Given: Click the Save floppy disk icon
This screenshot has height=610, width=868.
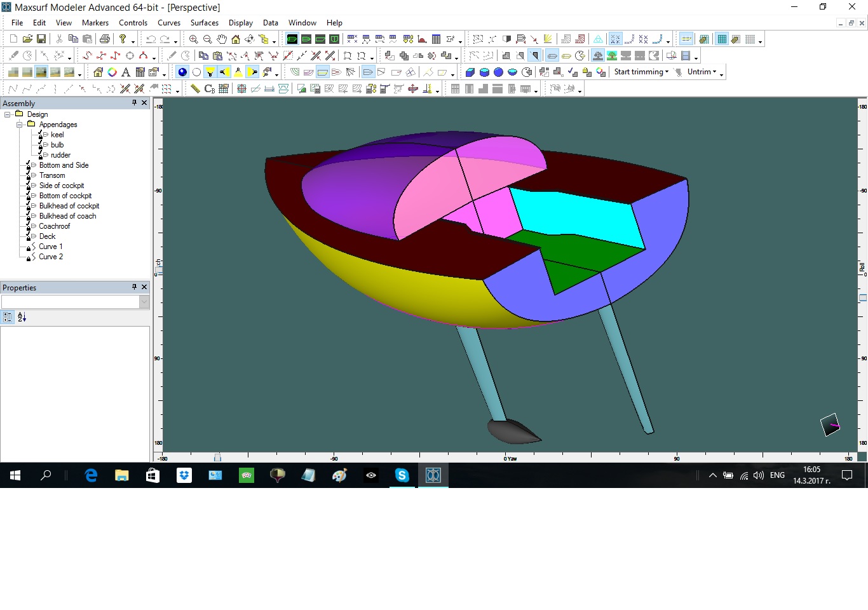Looking at the screenshot, I should coord(41,39).
